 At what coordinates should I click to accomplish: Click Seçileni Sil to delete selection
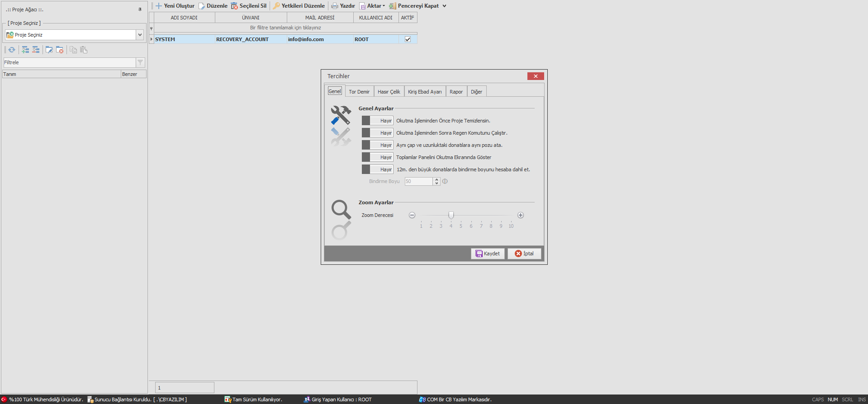click(x=249, y=6)
